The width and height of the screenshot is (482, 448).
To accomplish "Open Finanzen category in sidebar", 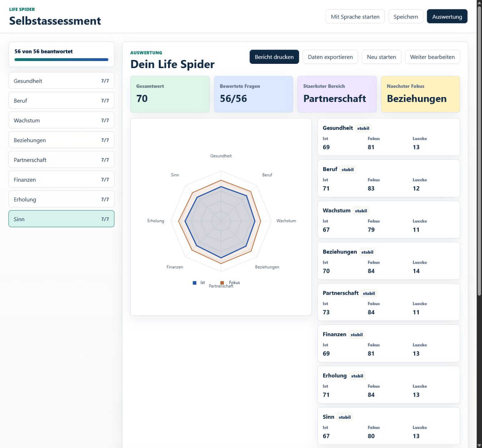I will (x=61, y=180).
